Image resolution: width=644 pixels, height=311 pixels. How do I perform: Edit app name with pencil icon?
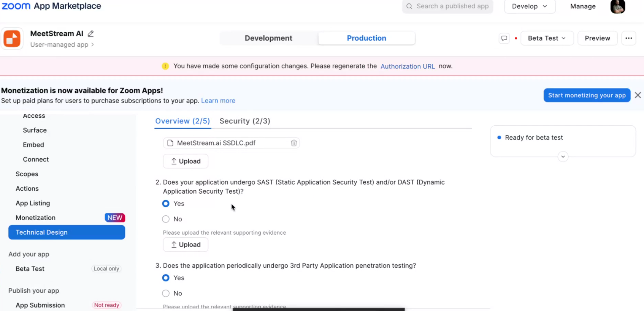pos(90,34)
